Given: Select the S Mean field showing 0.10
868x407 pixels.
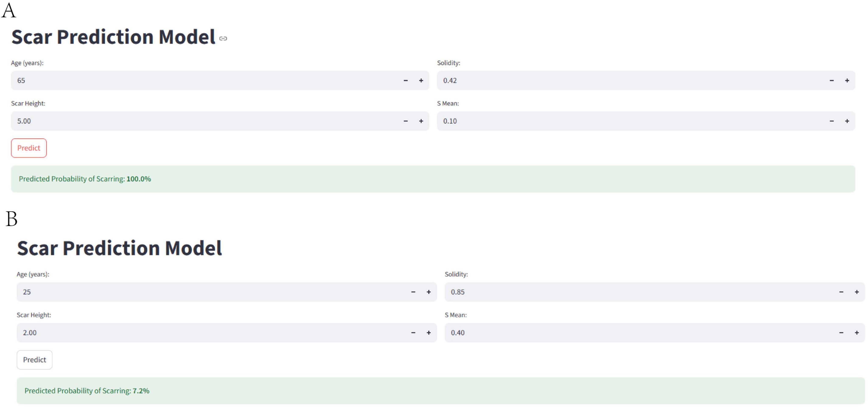Looking at the screenshot, I should tap(630, 121).
